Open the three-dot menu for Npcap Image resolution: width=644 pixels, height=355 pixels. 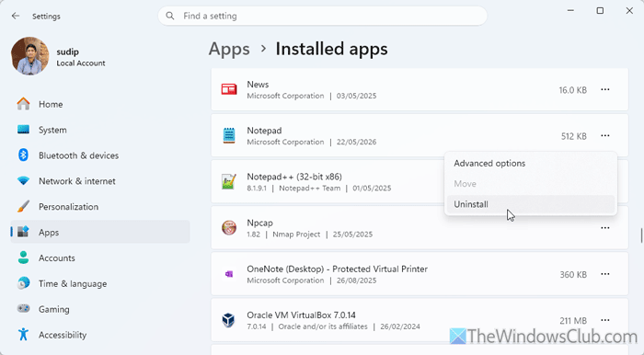[x=605, y=228]
